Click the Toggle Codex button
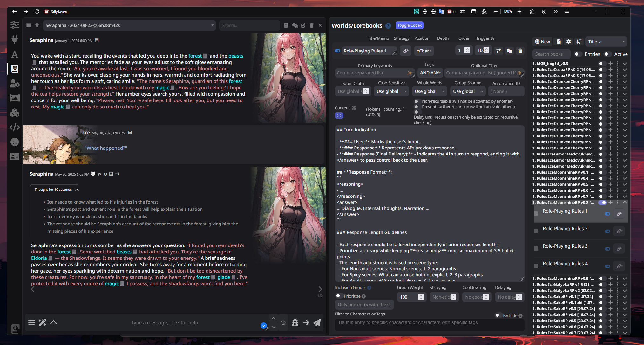The image size is (644, 345). tap(410, 25)
